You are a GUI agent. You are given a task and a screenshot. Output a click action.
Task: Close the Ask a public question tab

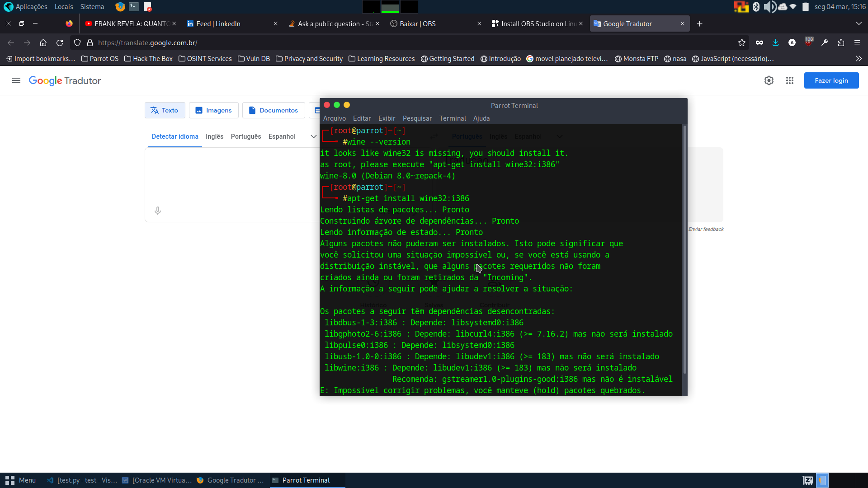(377, 24)
